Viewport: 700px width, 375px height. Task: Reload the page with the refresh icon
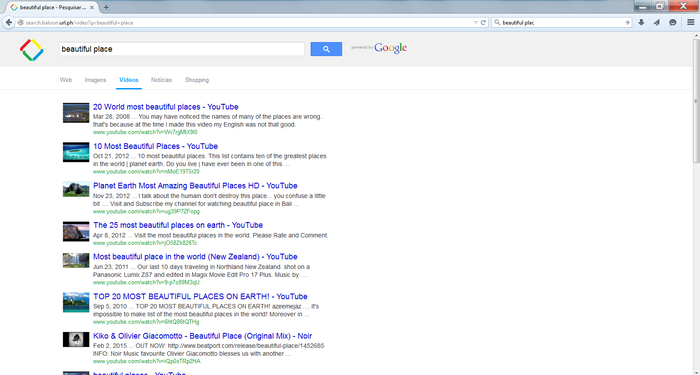[x=483, y=22]
